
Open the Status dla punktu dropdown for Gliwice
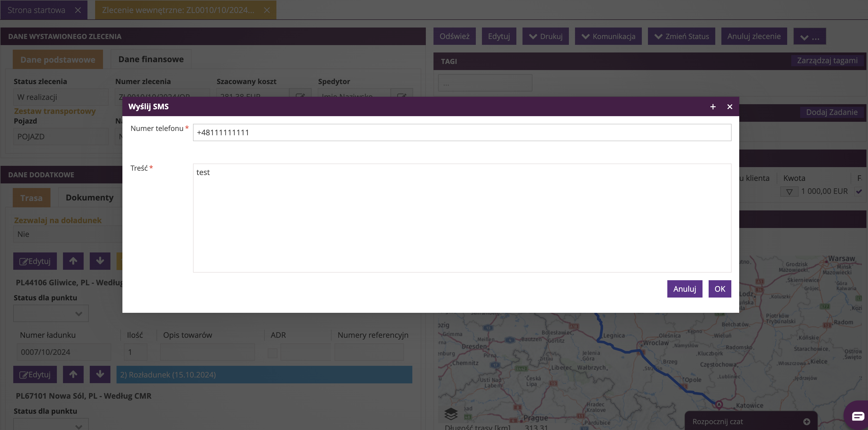51,314
